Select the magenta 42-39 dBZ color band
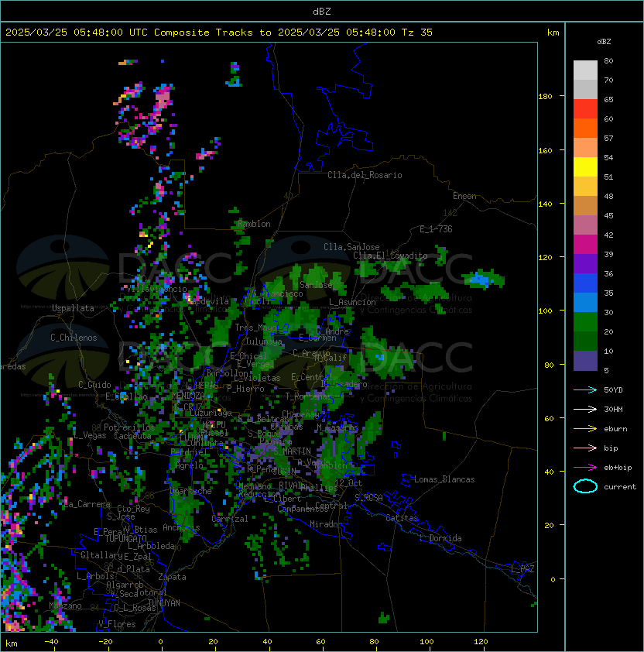644x652 pixels. (x=585, y=245)
